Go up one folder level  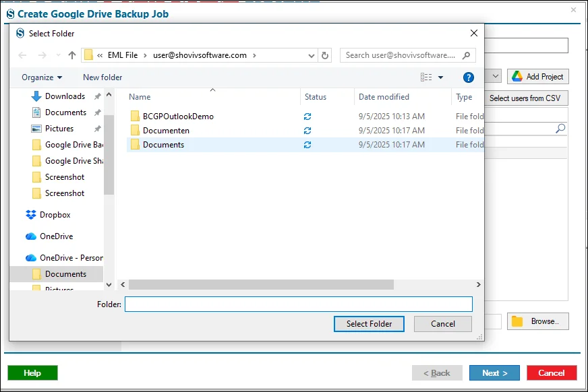72,55
